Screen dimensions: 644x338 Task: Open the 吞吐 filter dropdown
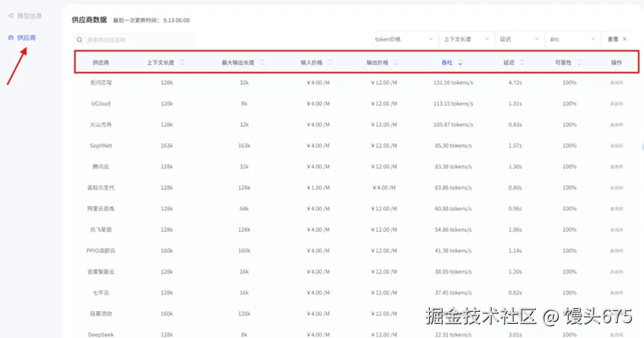(572, 40)
